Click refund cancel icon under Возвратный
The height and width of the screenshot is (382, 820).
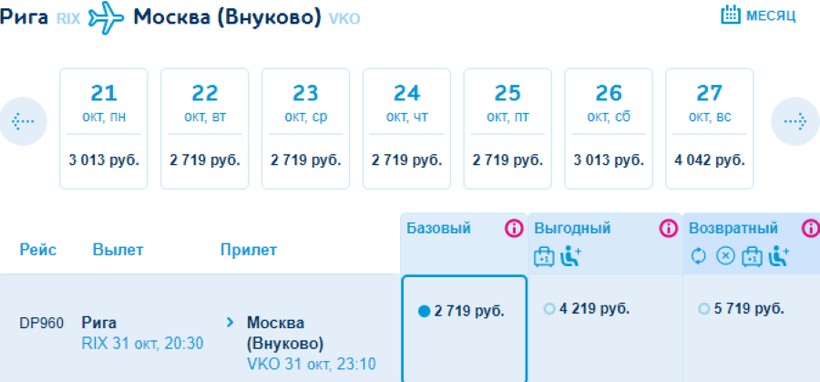[x=725, y=256]
